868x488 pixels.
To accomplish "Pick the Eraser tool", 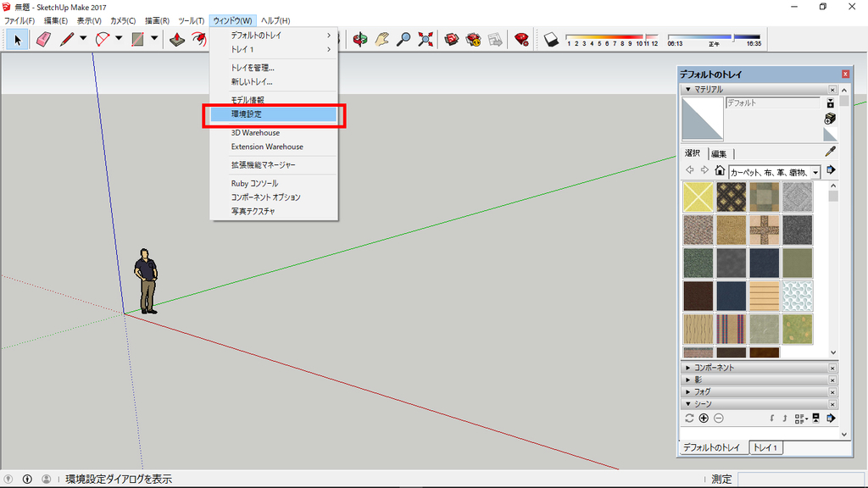I will tap(43, 40).
